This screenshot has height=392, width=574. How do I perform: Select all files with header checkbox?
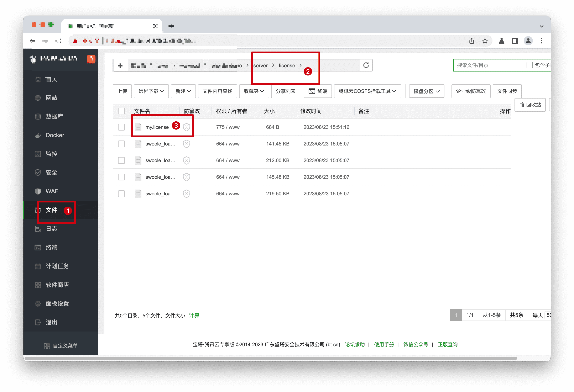(x=121, y=111)
